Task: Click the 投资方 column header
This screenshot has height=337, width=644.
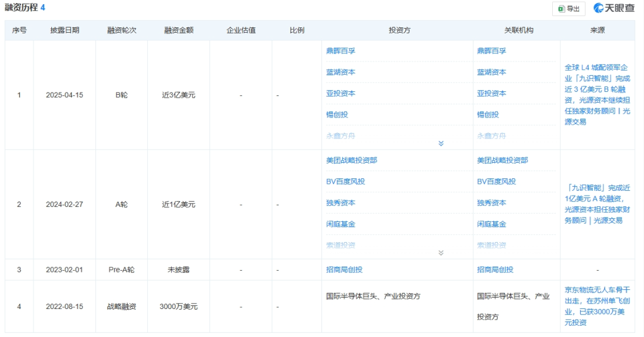Action: (399, 30)
